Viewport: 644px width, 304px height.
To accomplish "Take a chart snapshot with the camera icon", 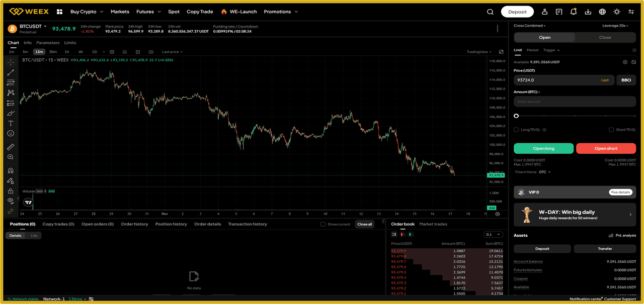I will [x=150, y=52].
